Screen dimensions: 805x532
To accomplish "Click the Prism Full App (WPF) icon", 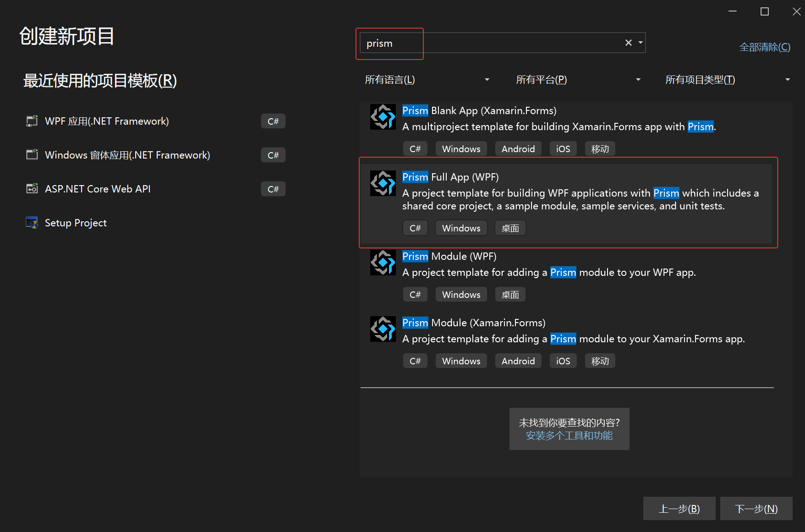I will (383, 183).
